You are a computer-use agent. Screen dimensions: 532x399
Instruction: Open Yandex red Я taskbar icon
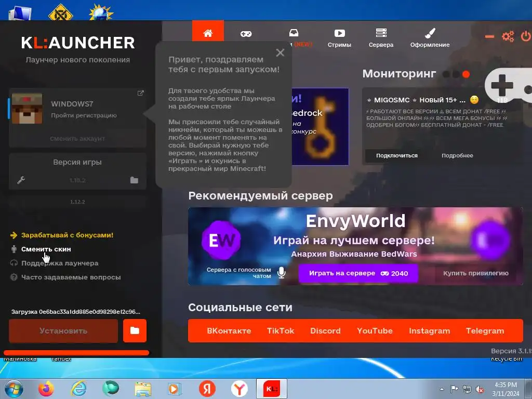207,389
